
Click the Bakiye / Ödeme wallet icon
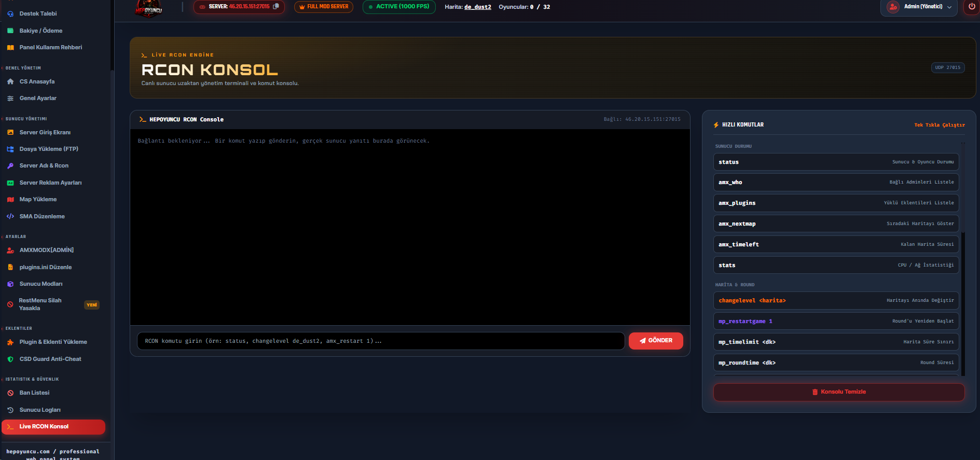click(10, 31)
